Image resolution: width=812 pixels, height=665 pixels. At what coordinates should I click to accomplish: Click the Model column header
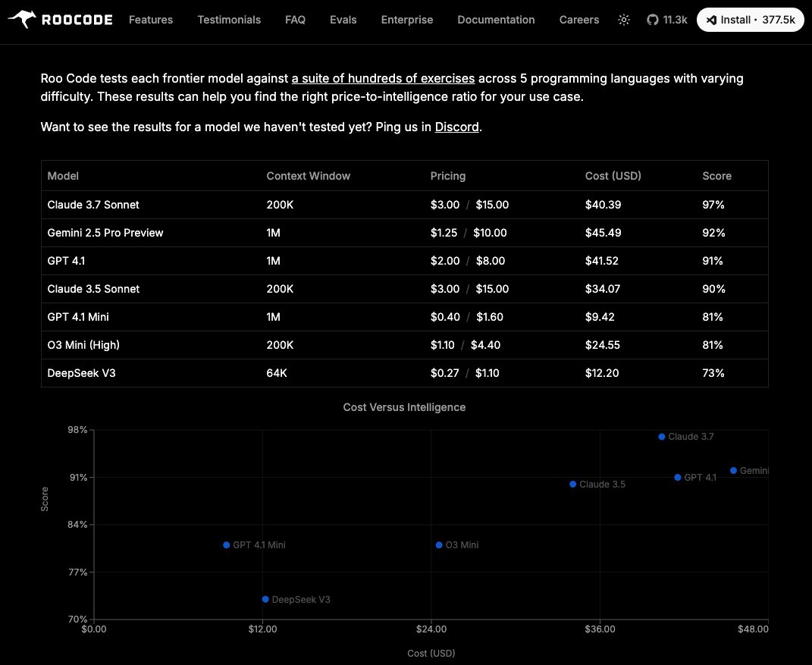coord(63,176)
